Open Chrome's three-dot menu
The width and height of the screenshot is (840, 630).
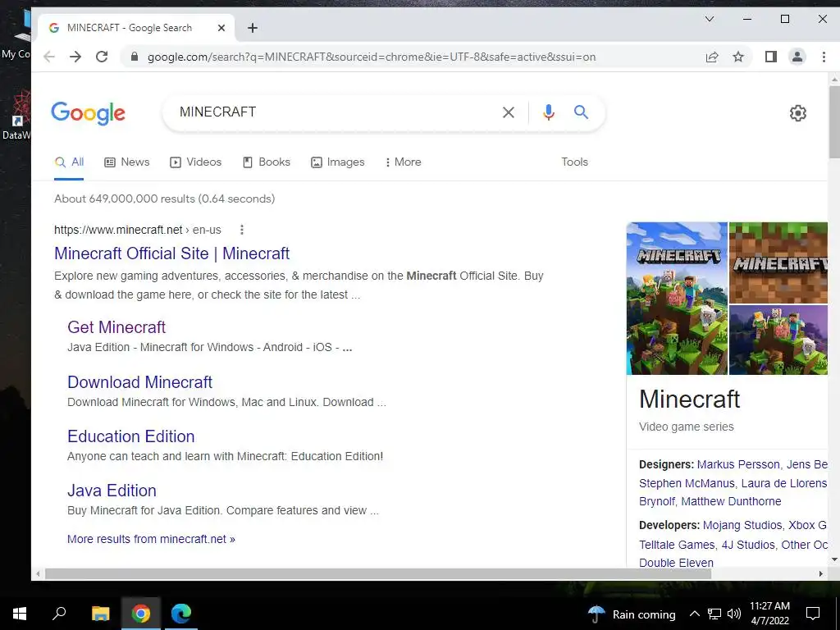[824, 57]
